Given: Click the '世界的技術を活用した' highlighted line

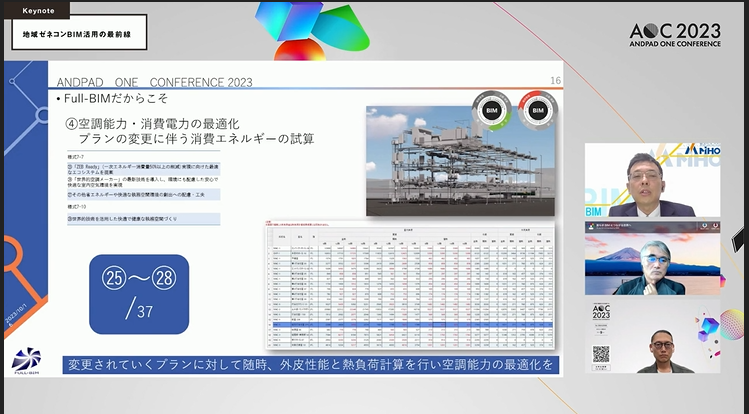Looking at the screenshot, I should [x=144, y=219].
